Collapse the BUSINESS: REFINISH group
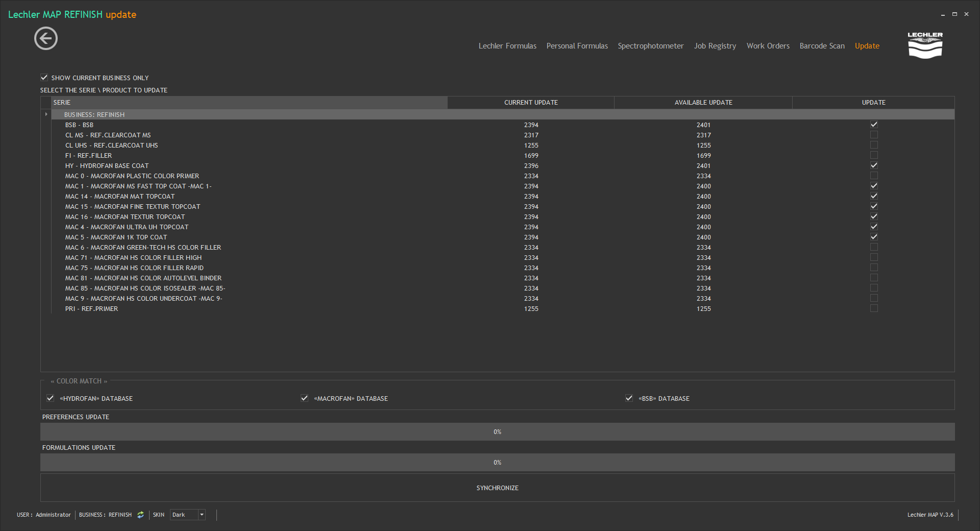 (46, 114)
